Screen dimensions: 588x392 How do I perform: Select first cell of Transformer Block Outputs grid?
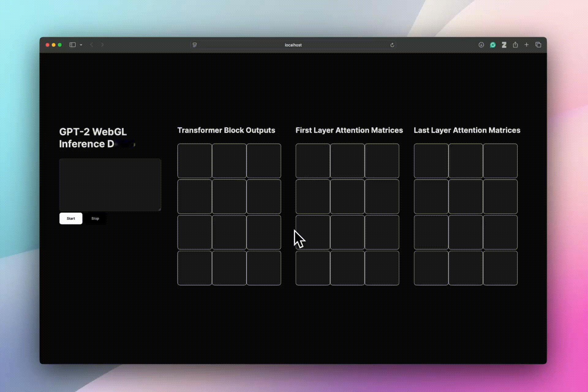[x=194, y=161]
